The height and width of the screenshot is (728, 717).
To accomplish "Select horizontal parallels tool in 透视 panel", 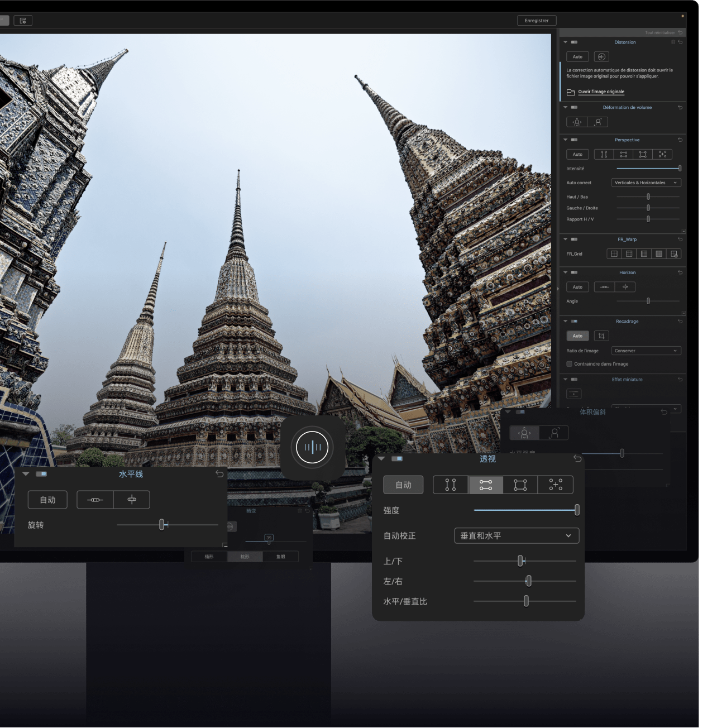I will [486, 485].
